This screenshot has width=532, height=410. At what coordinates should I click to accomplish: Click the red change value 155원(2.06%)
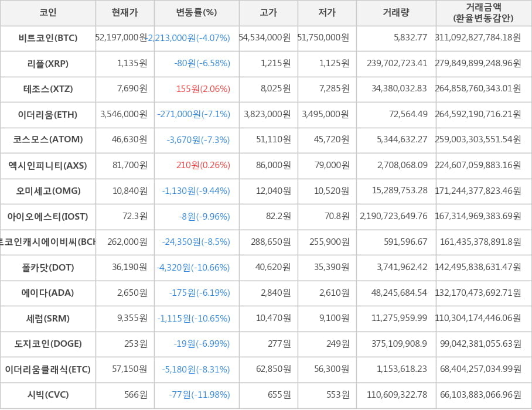click(203, 89)
